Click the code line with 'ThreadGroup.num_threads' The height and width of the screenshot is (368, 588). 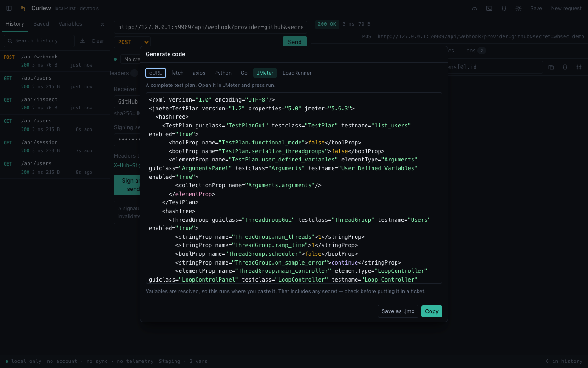coord(270,237)
